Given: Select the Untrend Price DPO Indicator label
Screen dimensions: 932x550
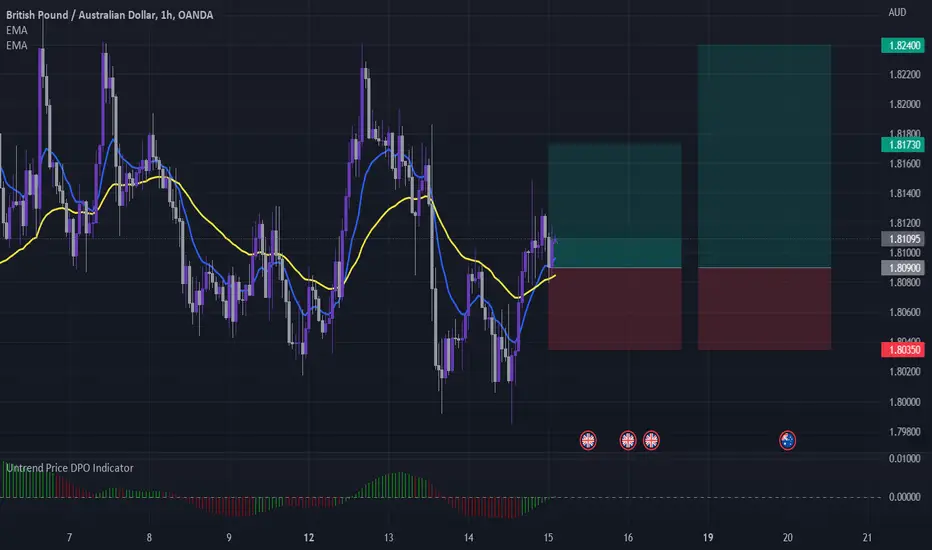Looking at the screenshot, I should (x=70, y=468).
